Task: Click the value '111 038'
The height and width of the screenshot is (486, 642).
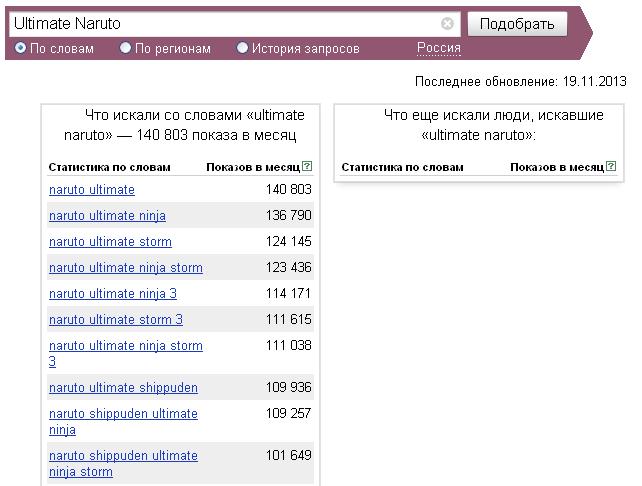Action: coord(289,345)
